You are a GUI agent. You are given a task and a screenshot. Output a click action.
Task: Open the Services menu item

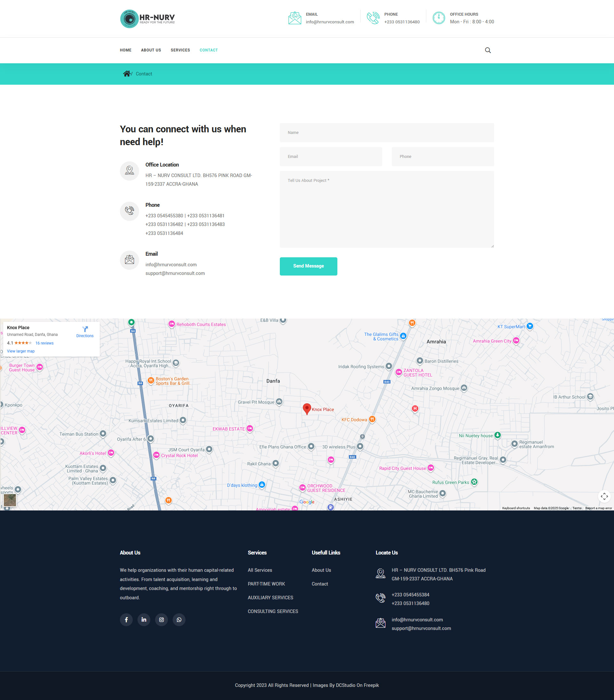coord(180,51)
